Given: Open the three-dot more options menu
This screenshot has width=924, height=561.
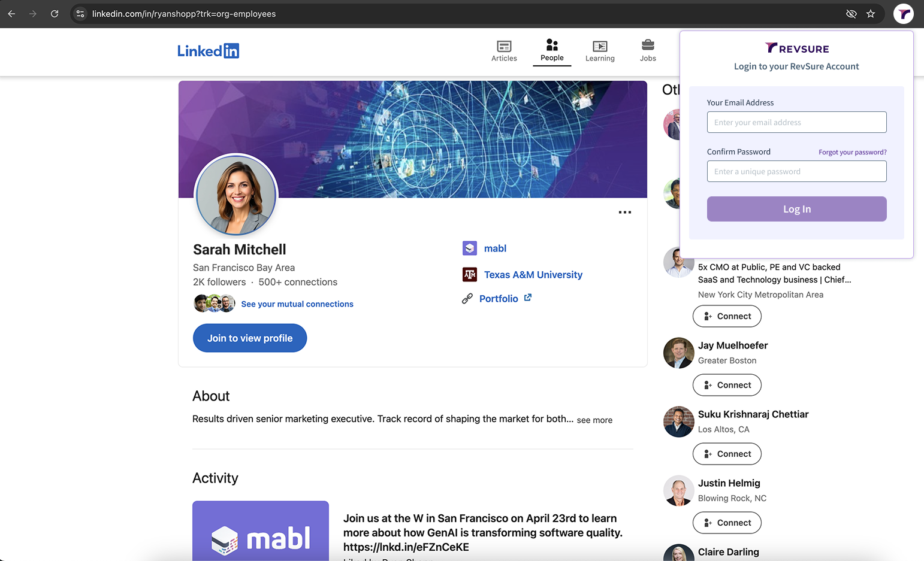Looking at the screenshot, I should pos(625,213).
